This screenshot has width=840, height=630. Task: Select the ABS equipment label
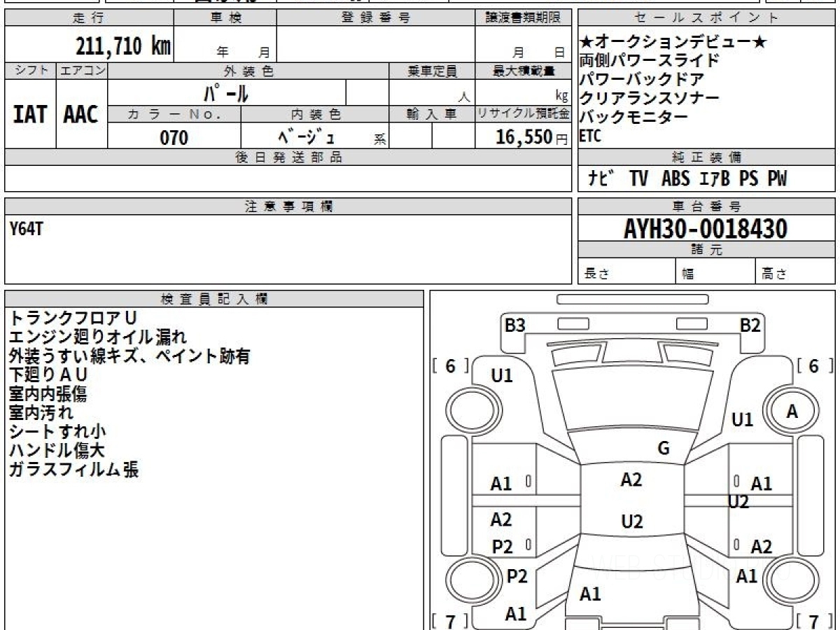click(675, 178)
